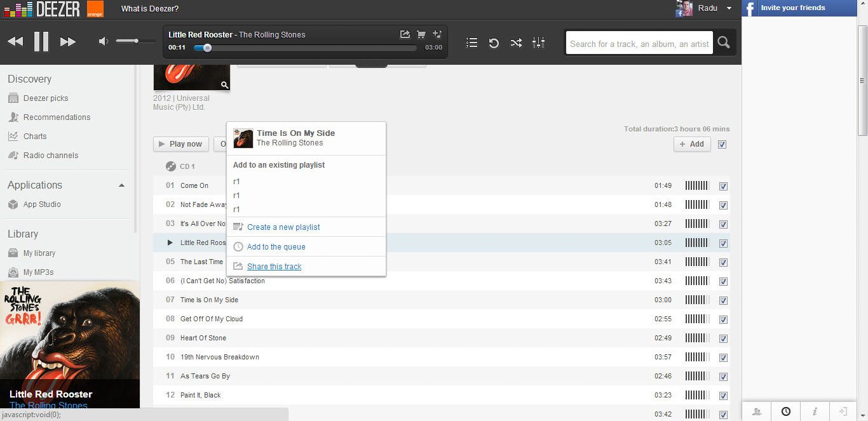The image size is (868, 421).
Task: Seek along the track progress bar
Action: pyautogui.click(x=305, y=48)
